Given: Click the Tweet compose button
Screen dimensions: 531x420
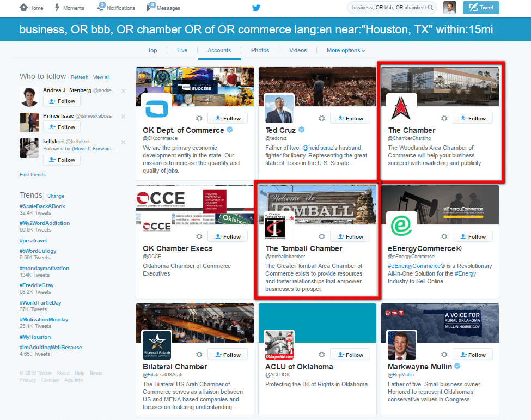Looking at the screenshot, I should click(x=481, y=8).
